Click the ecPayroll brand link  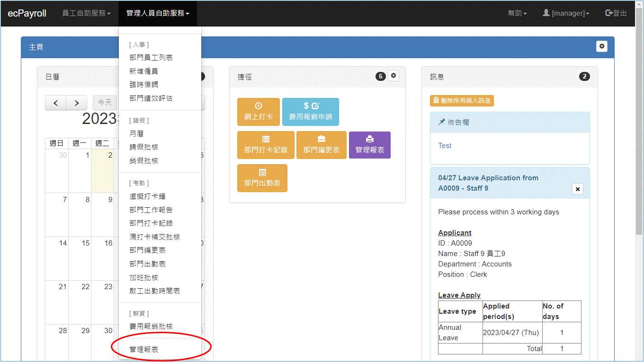27,13
